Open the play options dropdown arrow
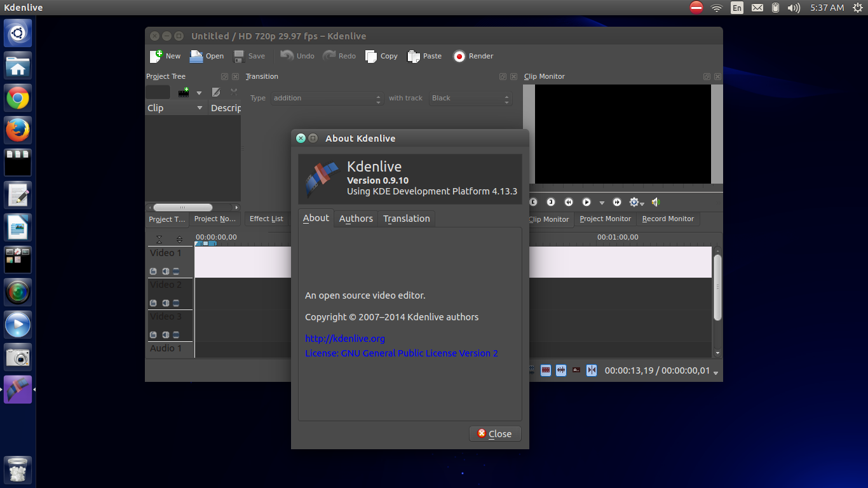The width and height of the screenshot is (868, 488). coord(602,203)
